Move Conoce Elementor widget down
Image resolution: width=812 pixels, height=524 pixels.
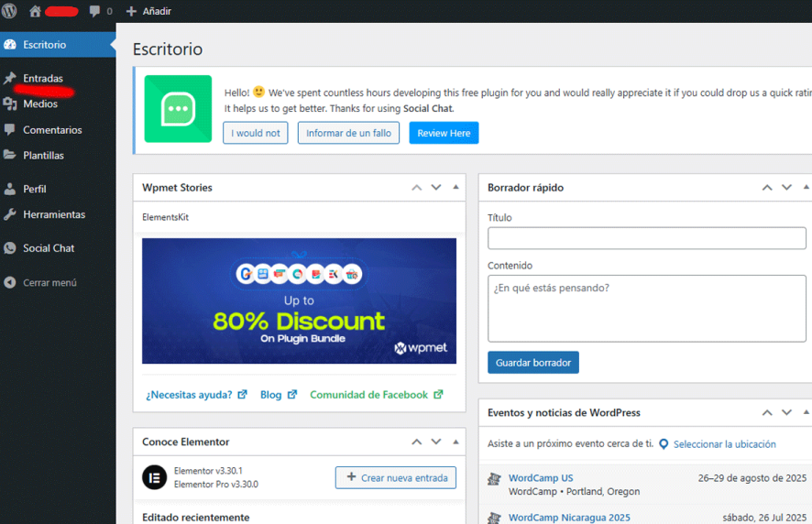[436, 442]
